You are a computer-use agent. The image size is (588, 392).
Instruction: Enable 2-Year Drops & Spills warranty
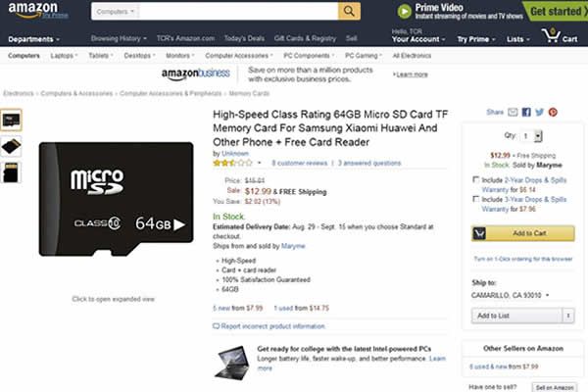[476, 179]
